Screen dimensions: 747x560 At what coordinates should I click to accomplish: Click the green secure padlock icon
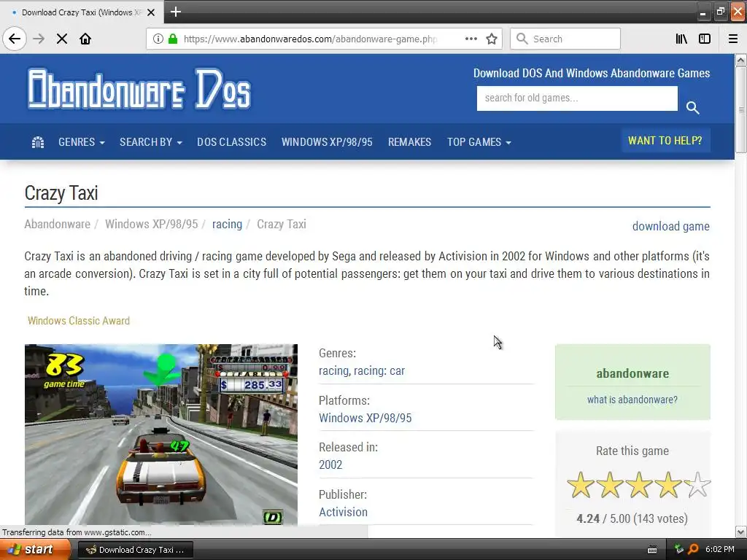click(173, 39)
